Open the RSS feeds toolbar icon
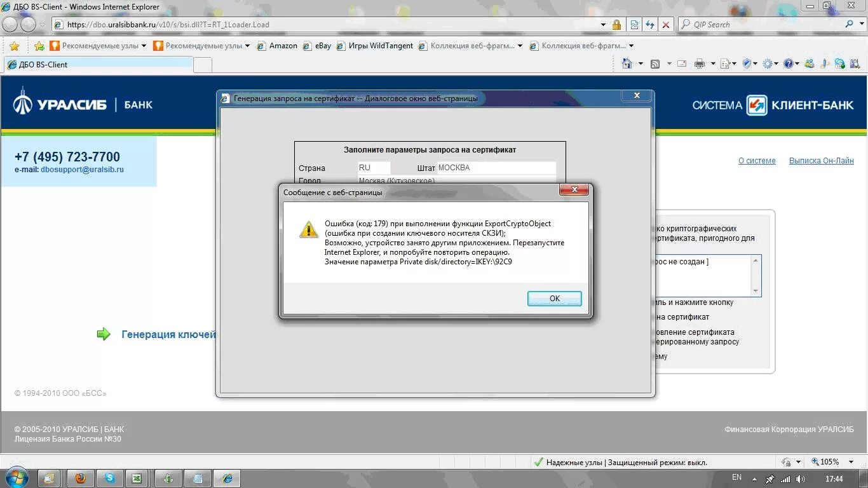 (655, 64)
